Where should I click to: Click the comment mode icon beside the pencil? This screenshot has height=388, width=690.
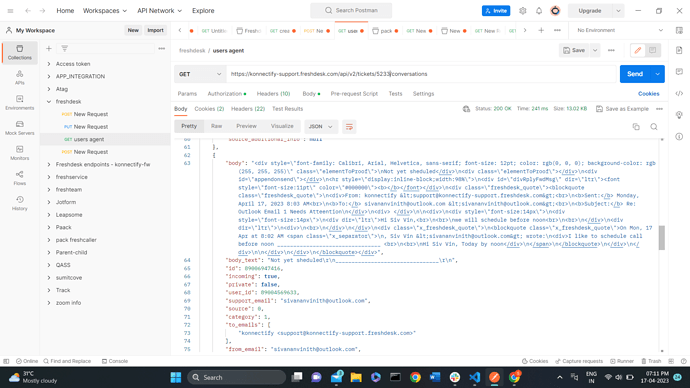(x=653, y=50)
